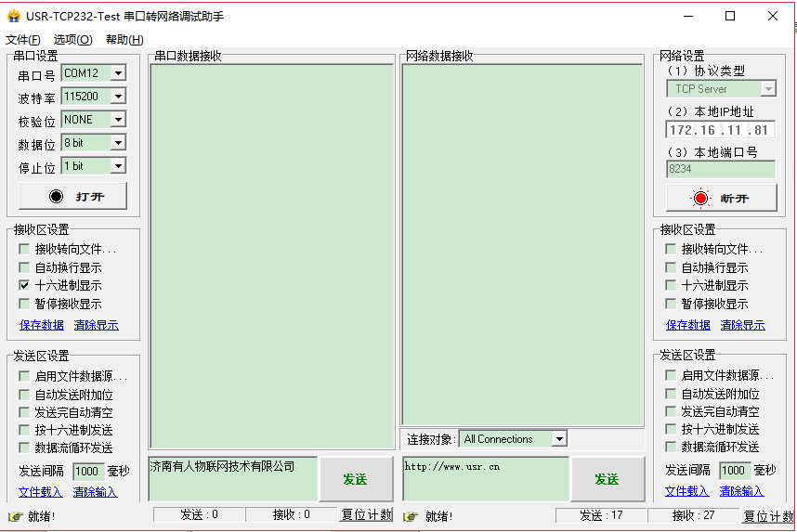Open the 文件(F) menu

click(x=23, y=39)
